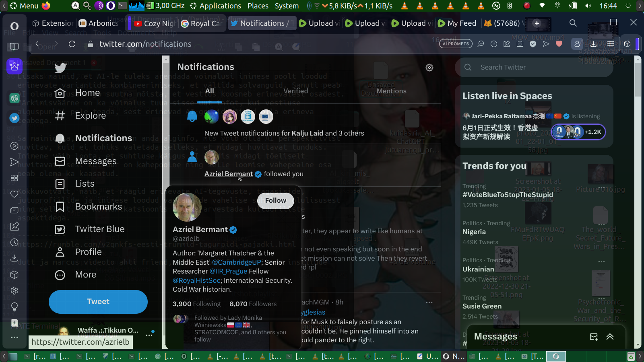Open Bookmarks in Twitter navigation
The width and height of the screenshot is (644, 362).
point(88,207)
